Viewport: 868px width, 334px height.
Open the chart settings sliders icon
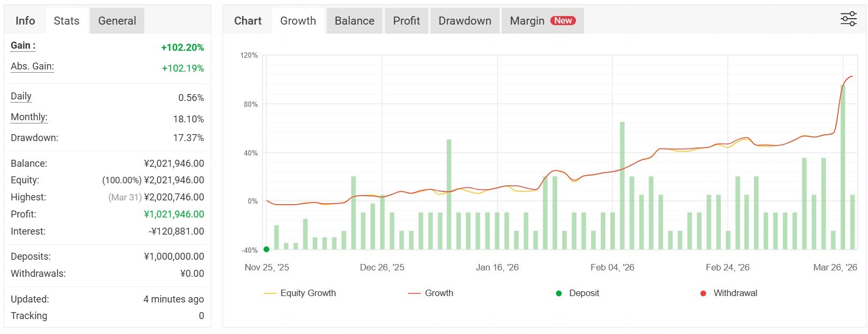click(x=848, y=19)
